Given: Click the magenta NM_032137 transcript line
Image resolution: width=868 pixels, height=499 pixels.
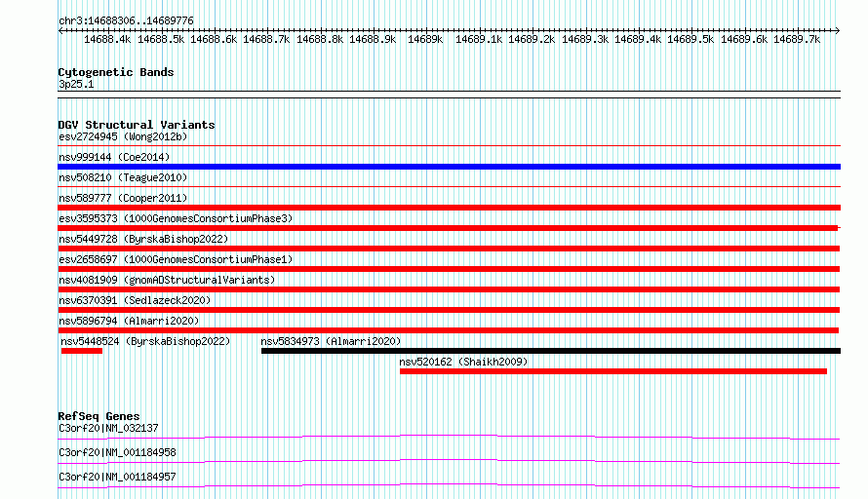Looking at the screenshot, I should point(449,437).
